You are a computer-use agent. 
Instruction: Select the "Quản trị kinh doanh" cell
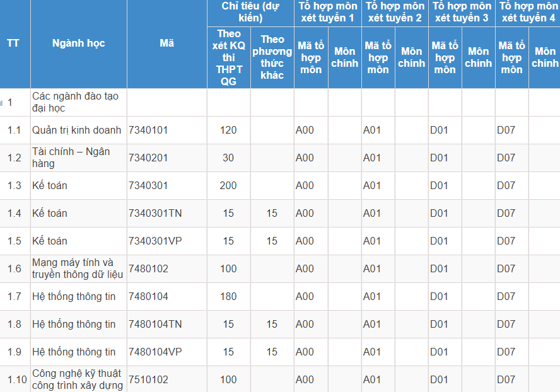tap(76, 130)
